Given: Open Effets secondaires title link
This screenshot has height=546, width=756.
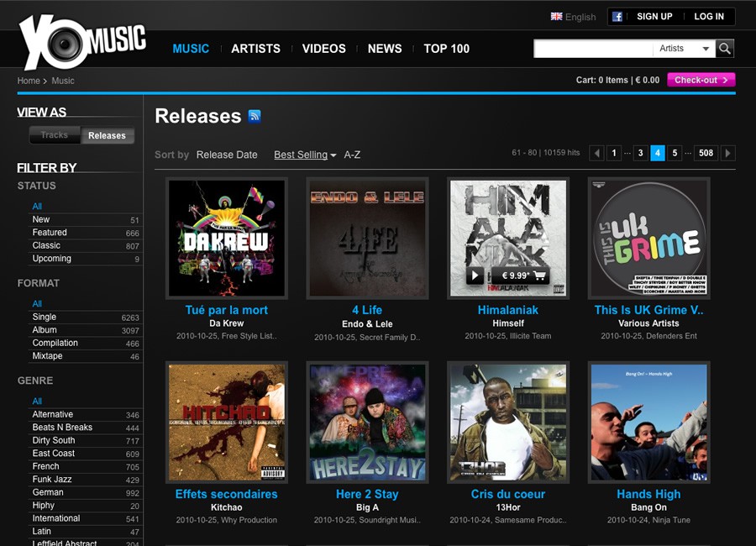Looking at the screenshot, I should click(227, 495).
